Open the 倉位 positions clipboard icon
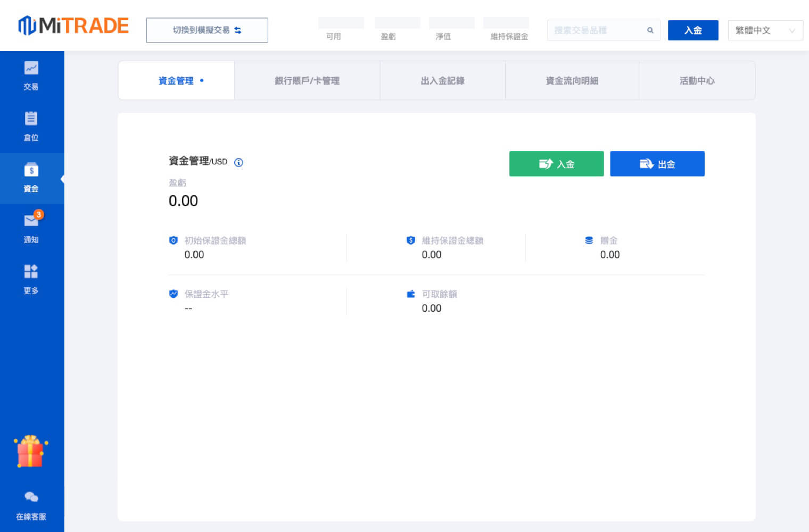 (31, 119)
